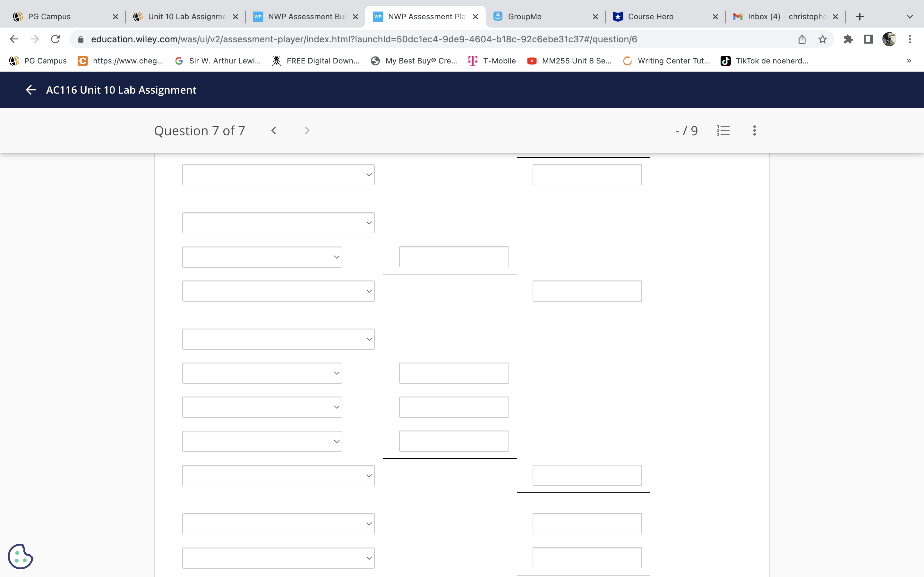Expand the topmost wide dropdown

(x=278, y=175)
